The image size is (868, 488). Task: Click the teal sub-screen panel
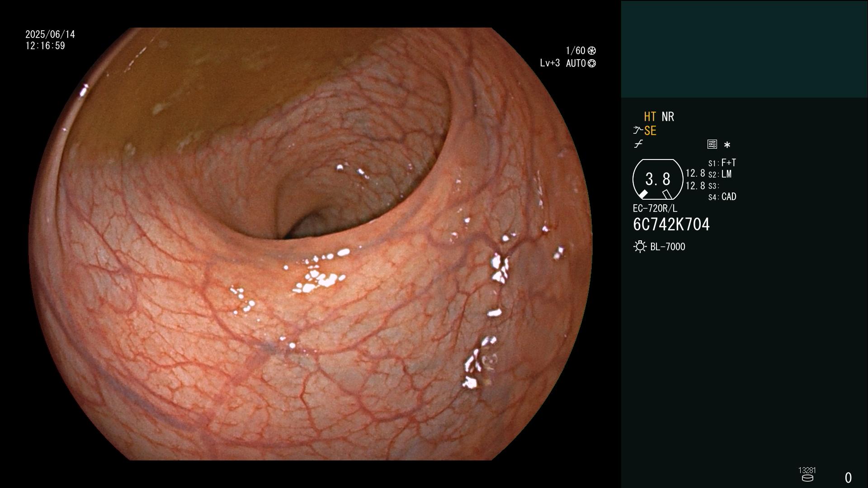pos(744,49)
